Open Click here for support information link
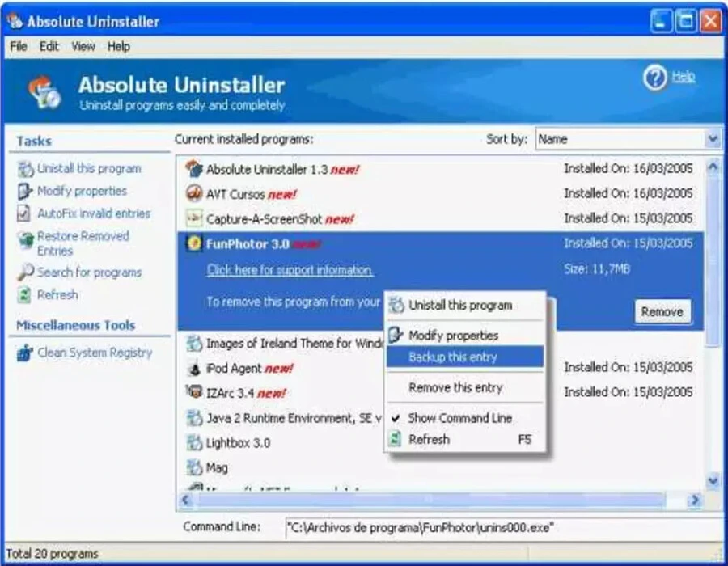This screenshot has width=728, height=566. [290, 270]
